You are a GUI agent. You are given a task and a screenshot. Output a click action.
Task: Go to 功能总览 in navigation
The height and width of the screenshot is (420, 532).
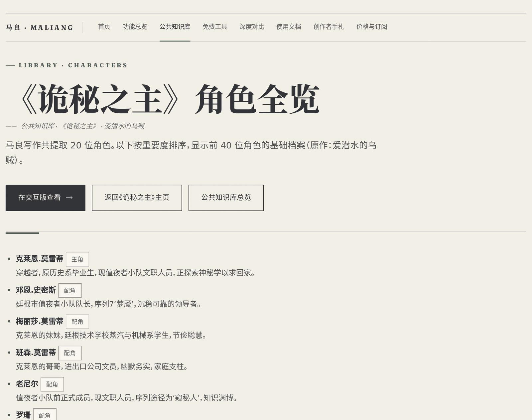click(x=135, y=27)
